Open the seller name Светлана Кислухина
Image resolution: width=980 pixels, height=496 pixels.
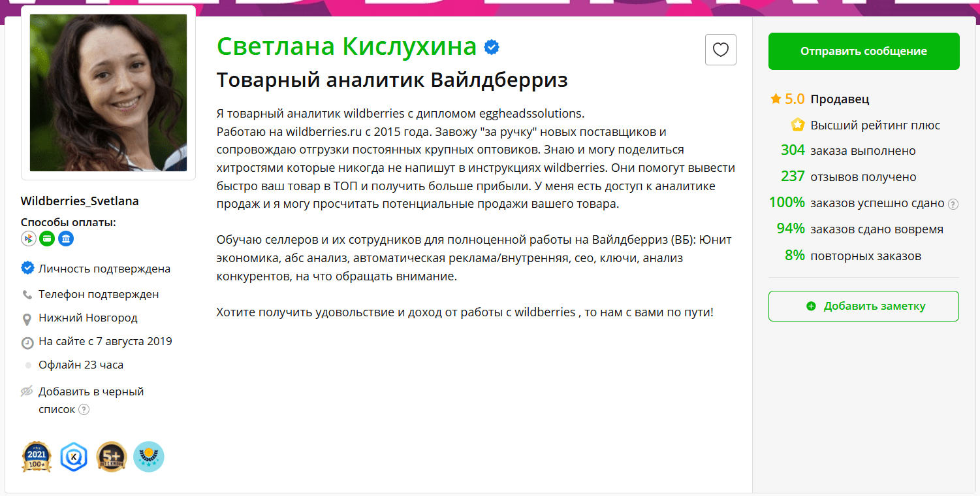point(347,47)
